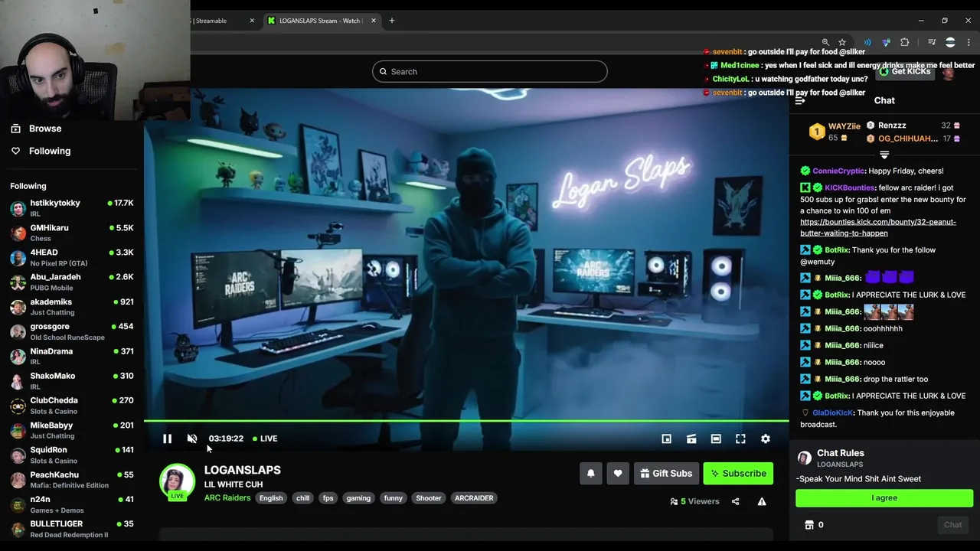980x551 pixels.
Task: Open n24n channel in Following list
Action: click(72, 504)
